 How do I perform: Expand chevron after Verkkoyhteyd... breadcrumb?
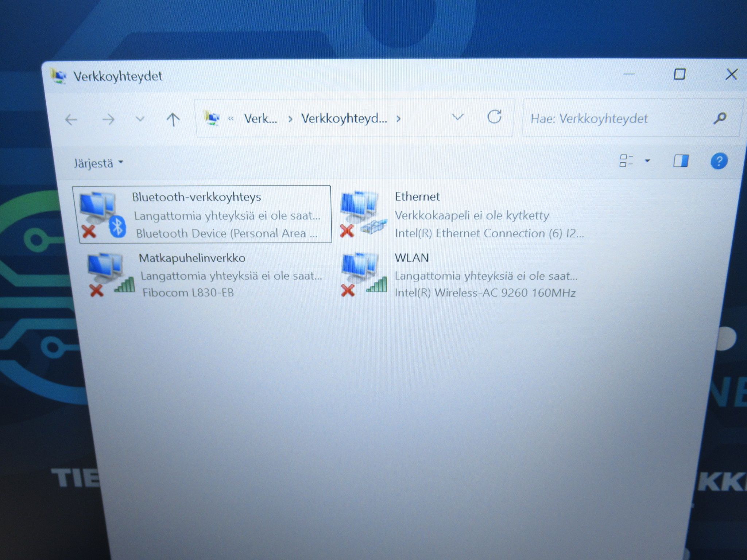pyautogui.click(x=399, y=119)
